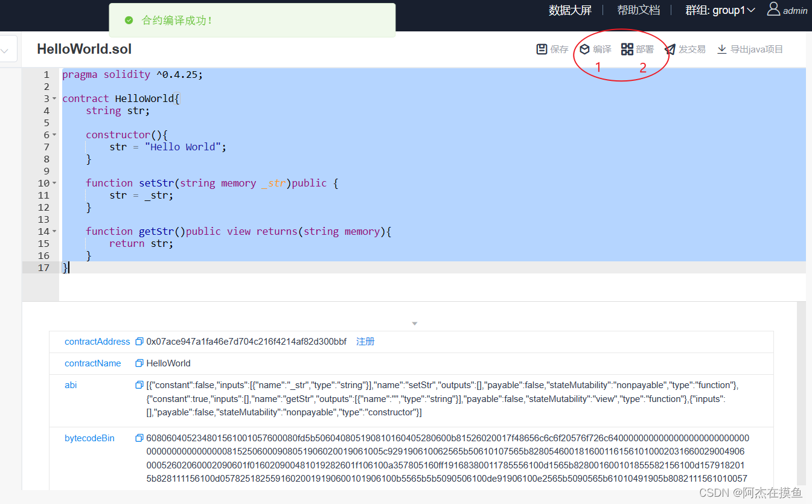The height and width of the screenshot is (504, 812).
Task: Collapse the constructor fold arrow on line 6
Action: coord(54,135)
